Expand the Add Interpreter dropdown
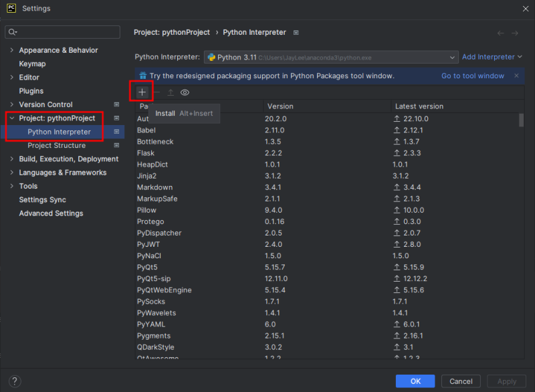 [x=492, y=57]
